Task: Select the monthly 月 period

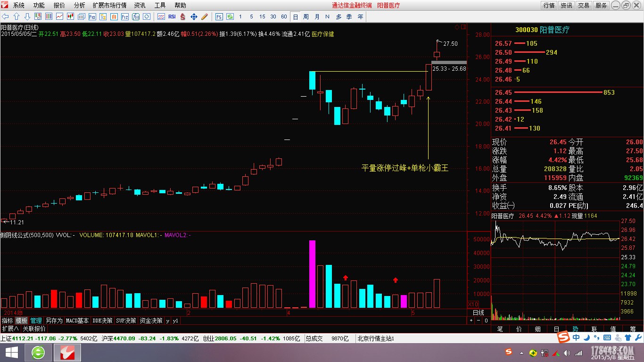Action: 317,16
